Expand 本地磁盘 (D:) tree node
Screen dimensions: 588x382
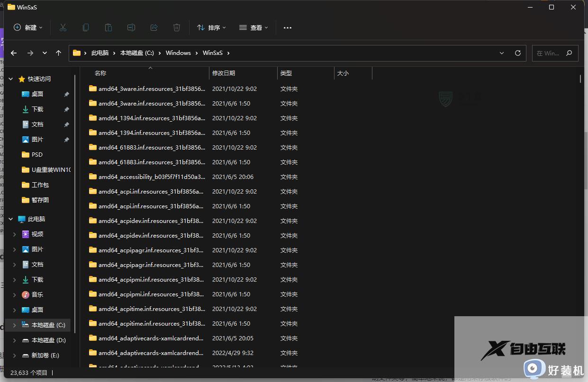click(14, 340)
